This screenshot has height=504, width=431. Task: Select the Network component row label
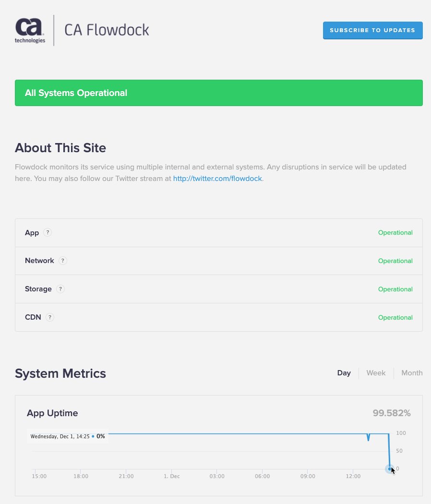click(39, 261)
